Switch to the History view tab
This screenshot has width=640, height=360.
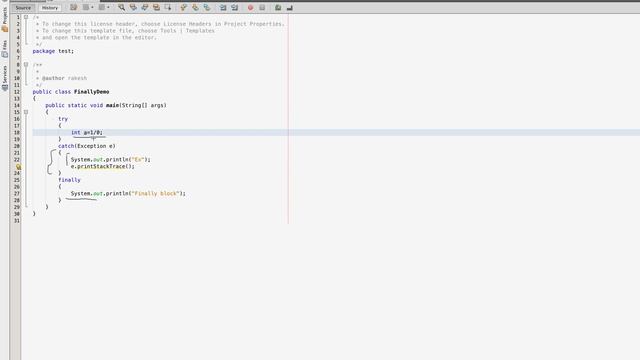50,8
